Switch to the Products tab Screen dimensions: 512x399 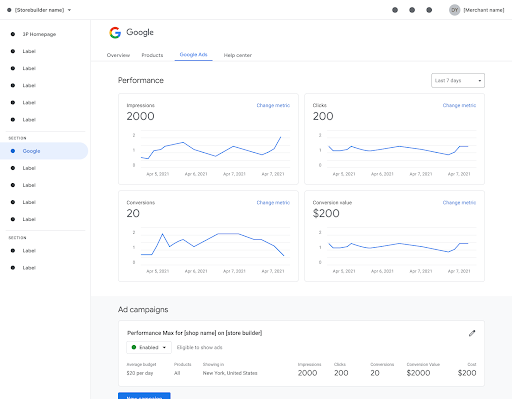pyautogui.click(x=152, y=55)
